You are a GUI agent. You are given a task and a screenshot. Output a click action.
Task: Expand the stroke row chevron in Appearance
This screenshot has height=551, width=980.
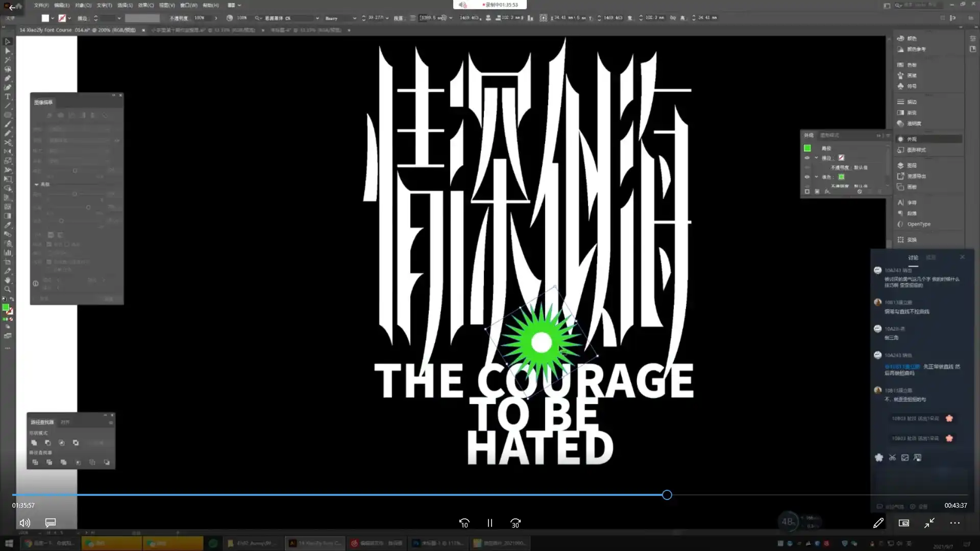tap(816, 158)
